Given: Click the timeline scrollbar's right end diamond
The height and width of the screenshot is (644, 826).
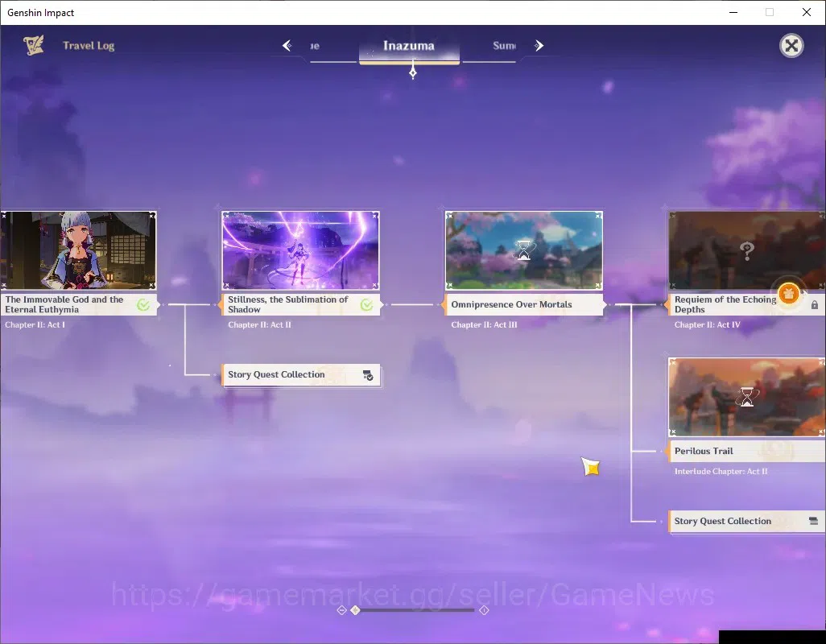Looking at the screenshot, I should click(484, 610).
